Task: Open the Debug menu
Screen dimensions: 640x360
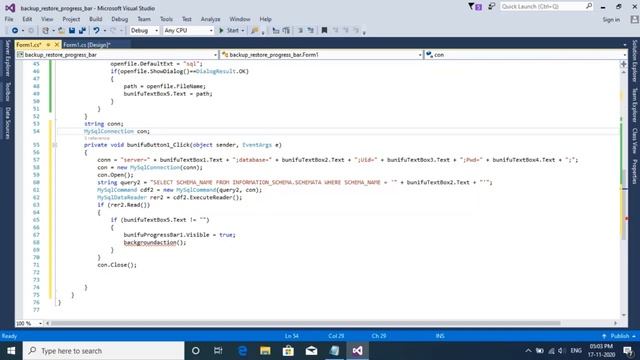Action: (120, 19)
